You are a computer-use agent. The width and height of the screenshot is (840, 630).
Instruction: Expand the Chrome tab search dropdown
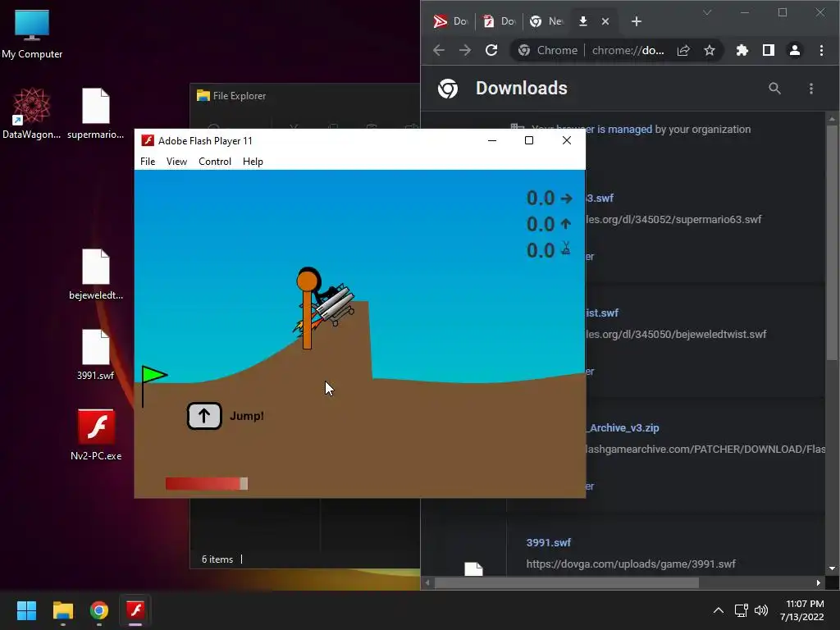click(707, 12)
